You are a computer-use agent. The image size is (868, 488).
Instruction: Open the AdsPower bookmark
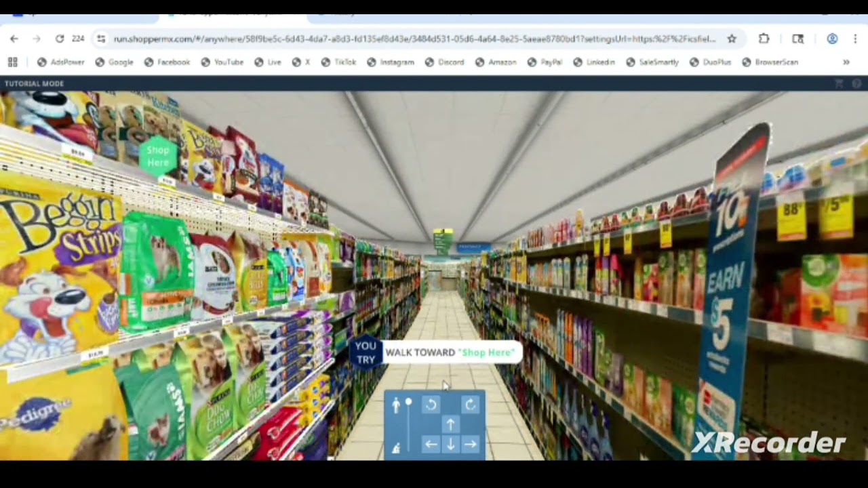click(x=61, y=62)
